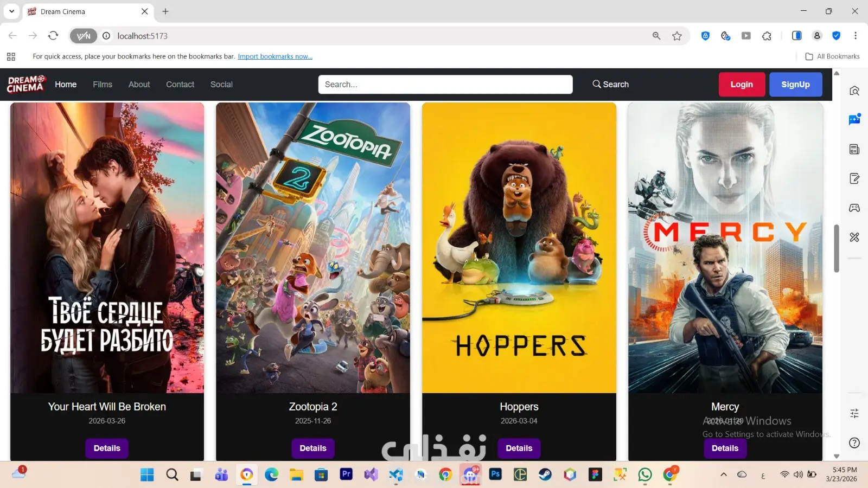The width and height of the screenshot is (868, 488).
Task: Show hidden system tray icons
Action: (724, 474)
